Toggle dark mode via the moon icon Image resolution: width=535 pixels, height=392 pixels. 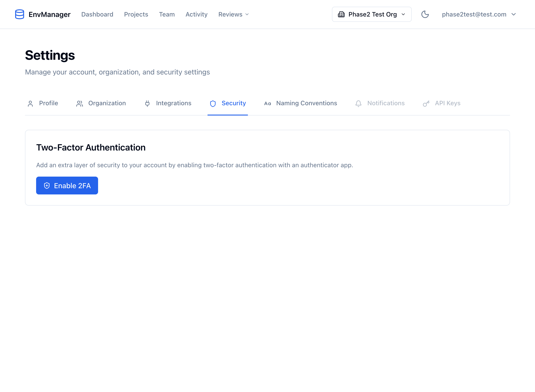coord(425,14)
